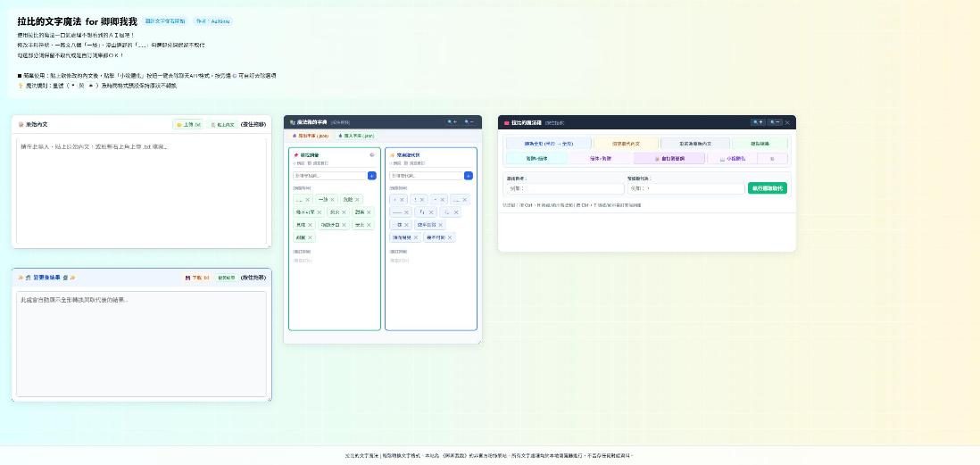Remove the '……' tag in the left dictionary card
Image resolution: width=980 pixels, height=465 pixels.
[308, 200]
